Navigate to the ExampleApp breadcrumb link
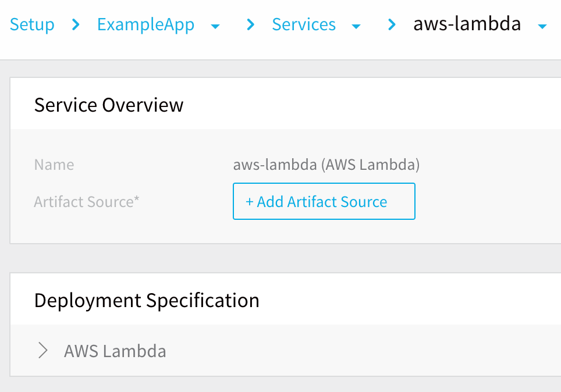This screenshot has width=561, height=392. pyautogui.click(x=145, y=24)
